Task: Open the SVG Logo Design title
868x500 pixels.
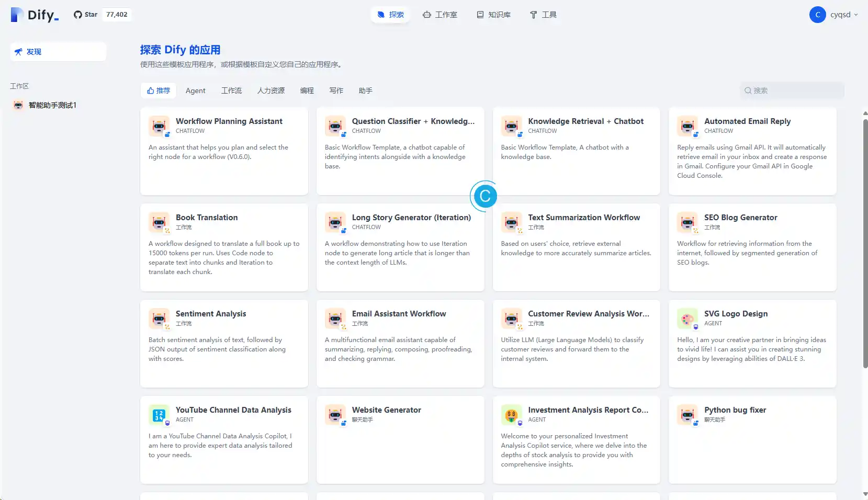Action: pyautogui.click(x=736, y=314)
